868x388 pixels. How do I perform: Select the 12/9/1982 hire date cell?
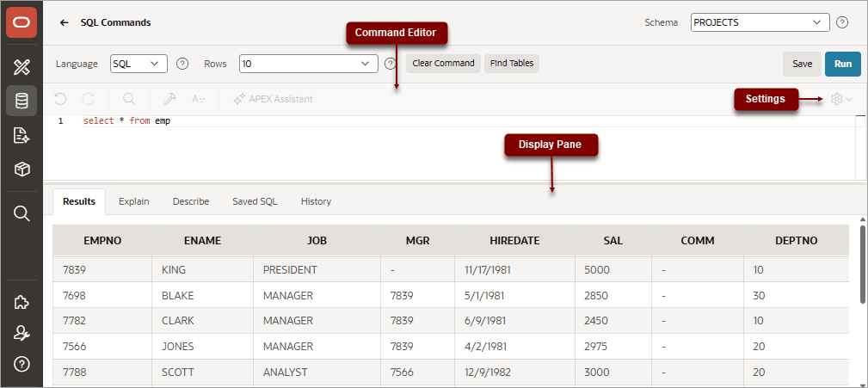(x=514, y=372)
